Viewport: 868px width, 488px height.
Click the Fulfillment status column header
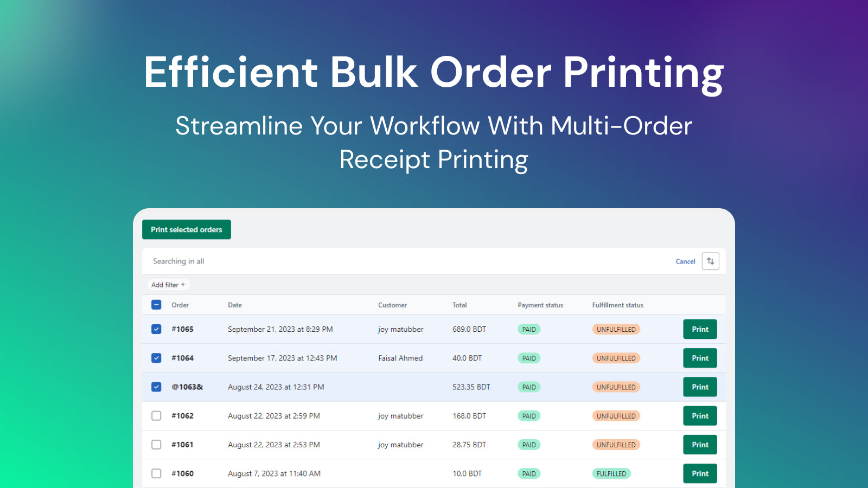point(617,305)
